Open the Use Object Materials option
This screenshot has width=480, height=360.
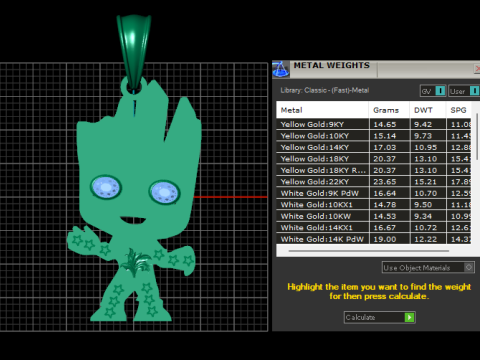[428, 267]
